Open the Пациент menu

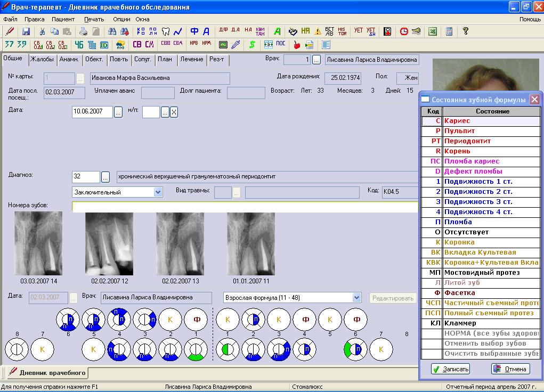(x=63, y=19)
